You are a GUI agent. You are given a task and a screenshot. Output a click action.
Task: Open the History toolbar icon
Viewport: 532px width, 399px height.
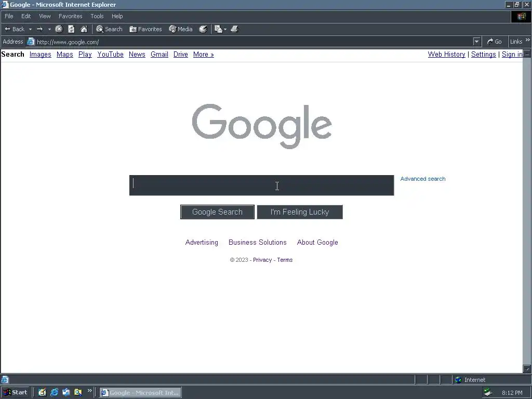coord(203,29)
